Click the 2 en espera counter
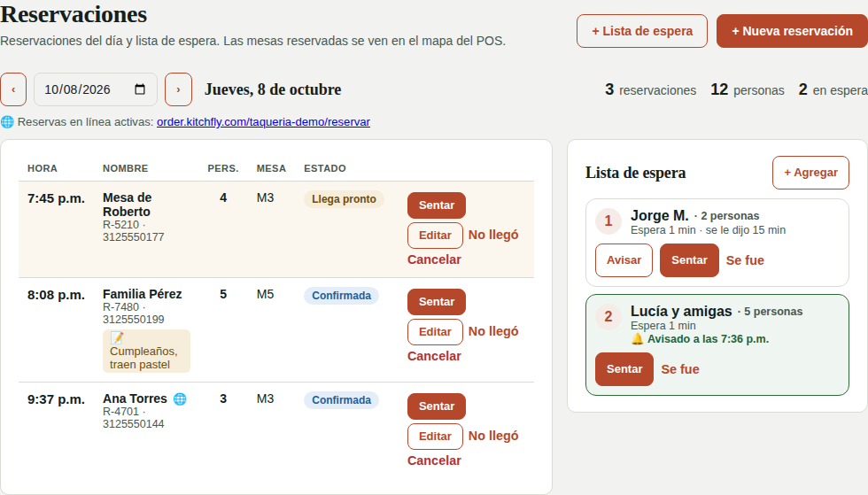The image size is (868, 495). (833, 89)
